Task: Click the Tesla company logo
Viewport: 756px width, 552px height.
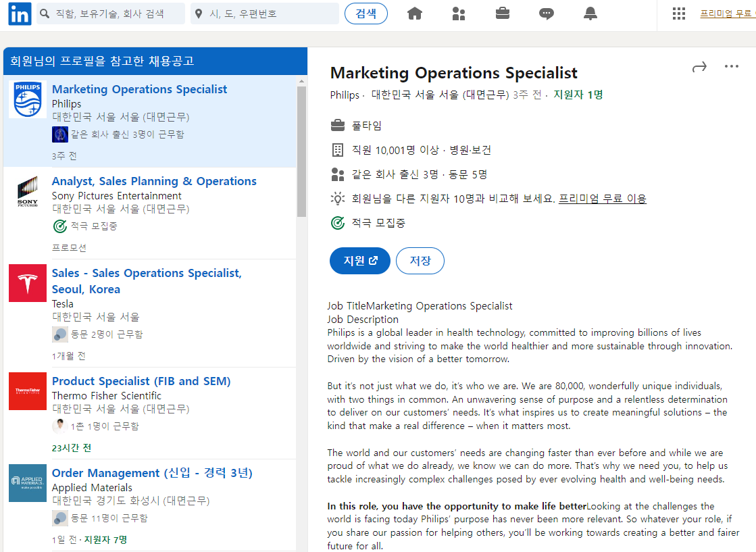Action: (28, 283)
